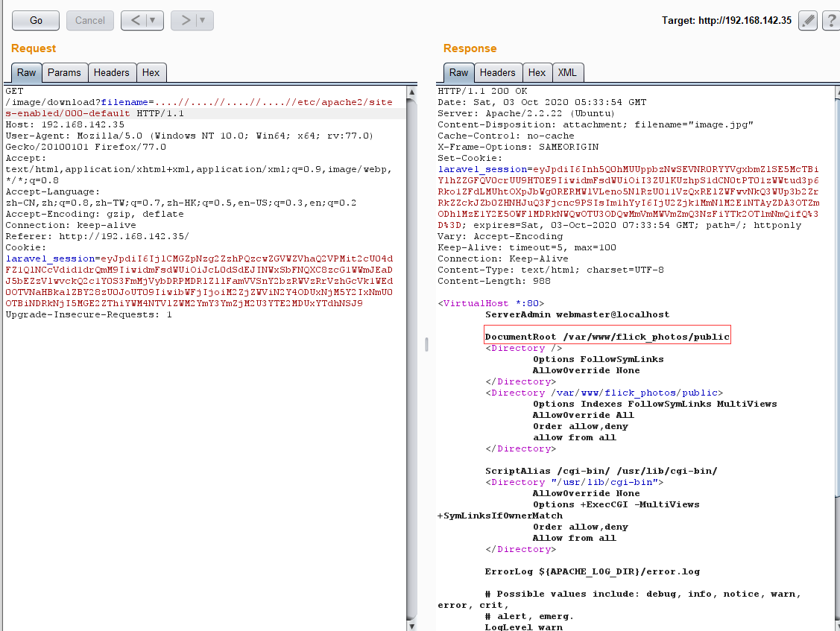Click the Content-Length: 988 line
The height and width of the screenshot is (631, 840).
click(494, 281)
